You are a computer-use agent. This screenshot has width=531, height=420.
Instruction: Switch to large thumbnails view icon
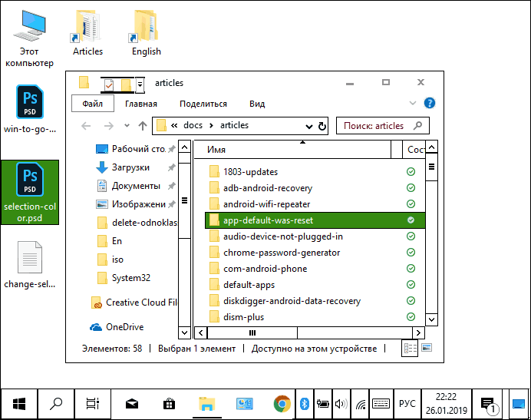tap(427, 349)
